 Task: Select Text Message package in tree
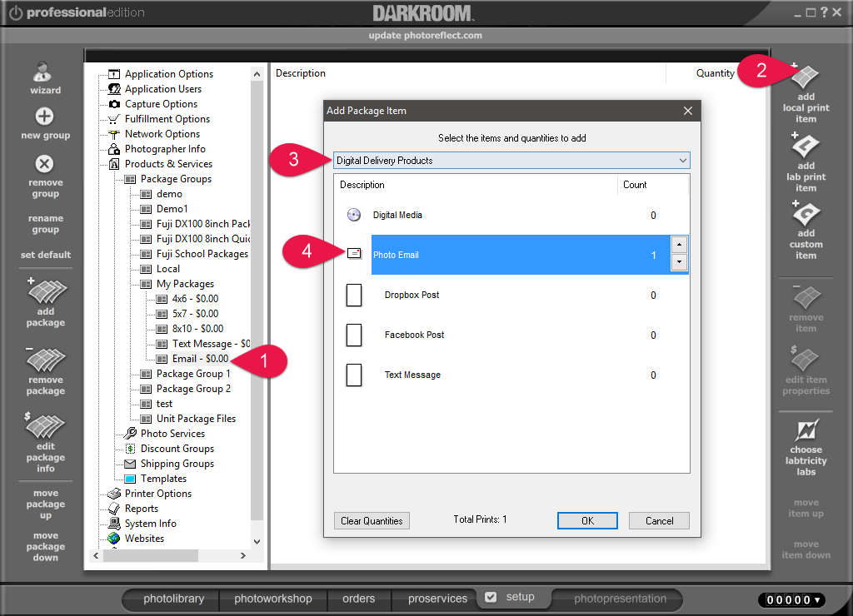pos(211,344)
